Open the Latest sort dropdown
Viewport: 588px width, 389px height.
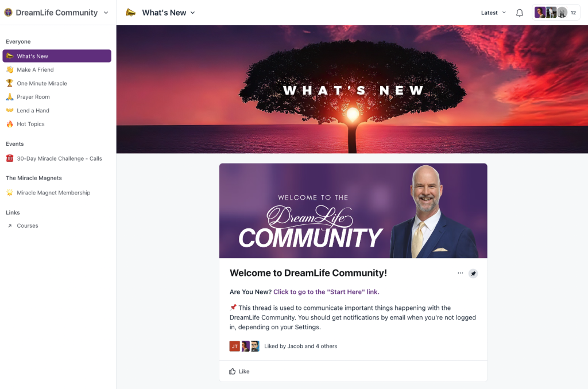[493, 13]
